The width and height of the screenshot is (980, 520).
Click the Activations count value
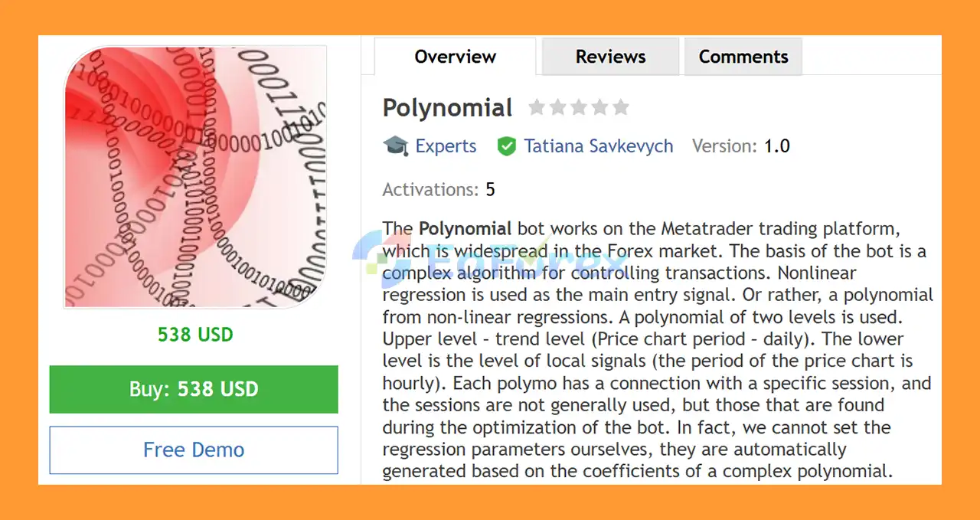pyautogui.click(x=490, y=189)
